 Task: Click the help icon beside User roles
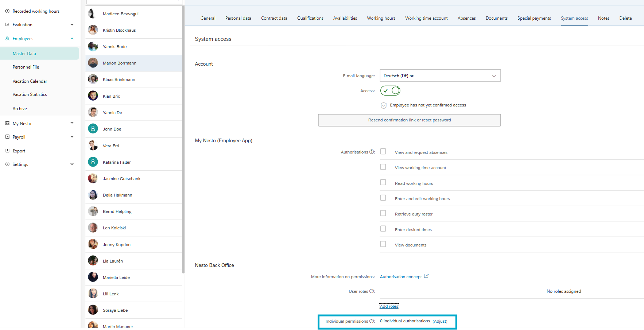(x=372, y=291)
